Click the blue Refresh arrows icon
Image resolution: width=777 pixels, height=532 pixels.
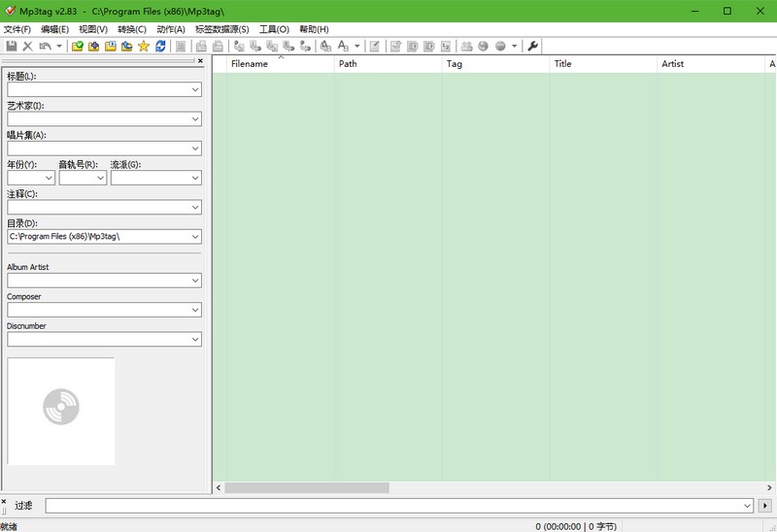point(160,46)
